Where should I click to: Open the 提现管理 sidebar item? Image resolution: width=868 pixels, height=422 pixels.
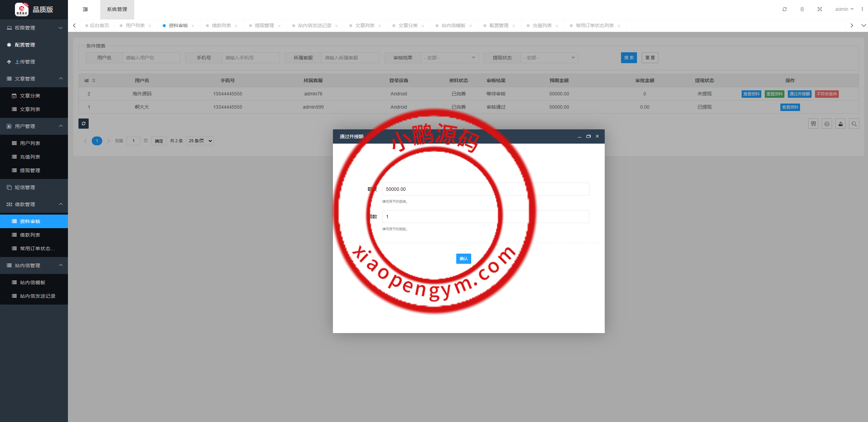click(30, 170)
